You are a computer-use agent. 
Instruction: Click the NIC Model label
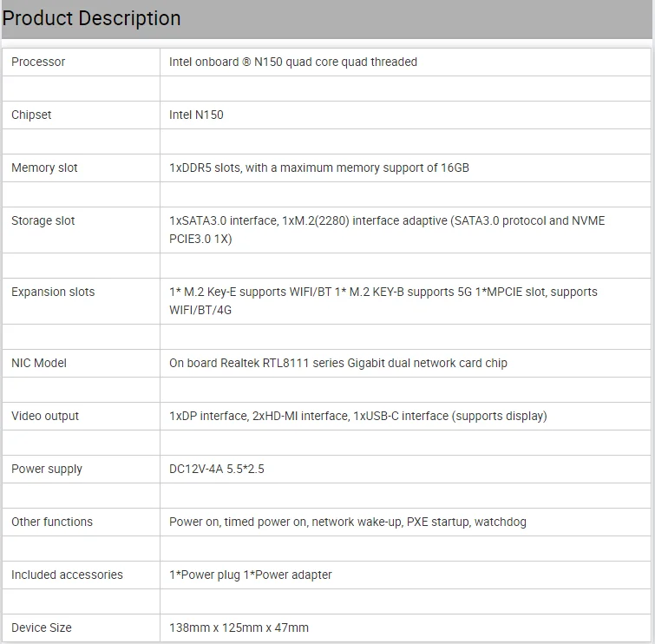coord(39,363)
